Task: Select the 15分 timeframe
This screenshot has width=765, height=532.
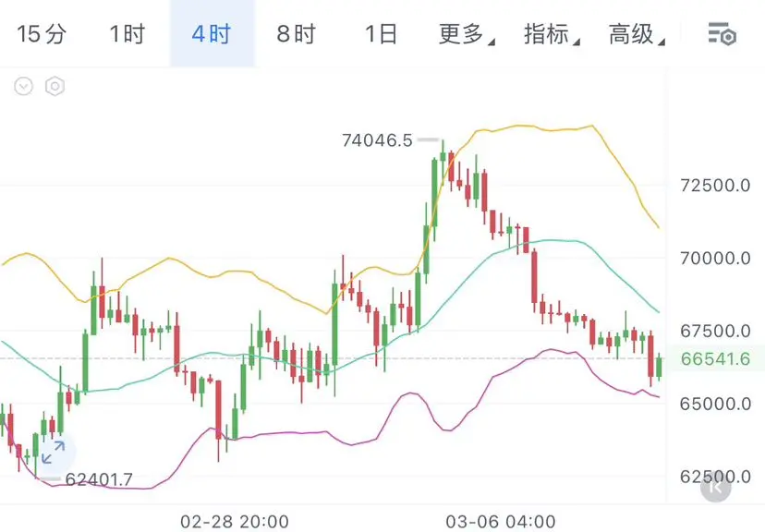Action: [42, 34]
